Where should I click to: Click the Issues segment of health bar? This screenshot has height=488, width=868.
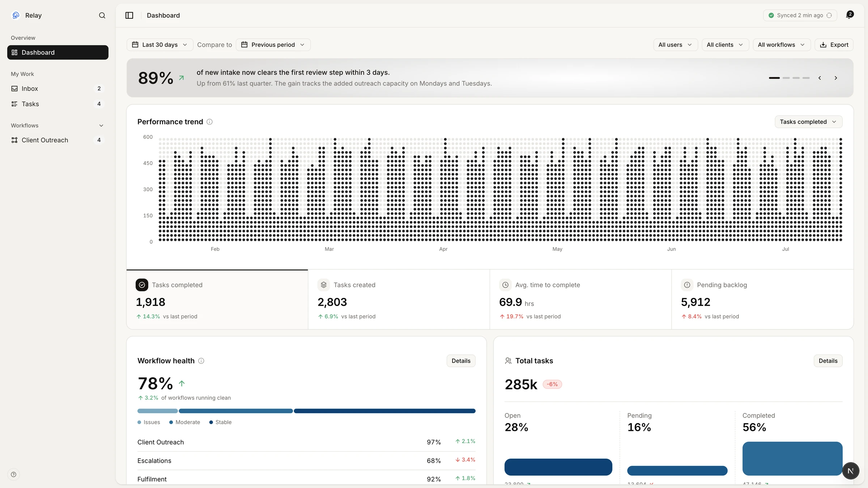click(x=158, y=411)
